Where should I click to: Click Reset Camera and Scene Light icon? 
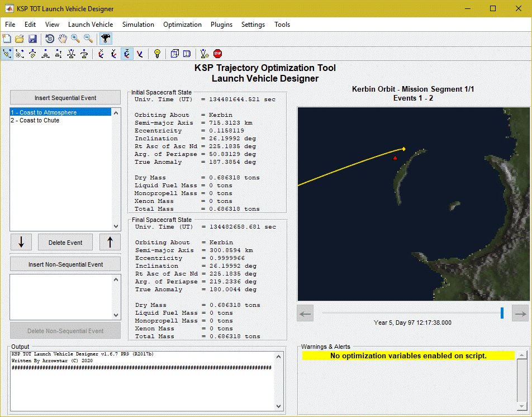205,54
